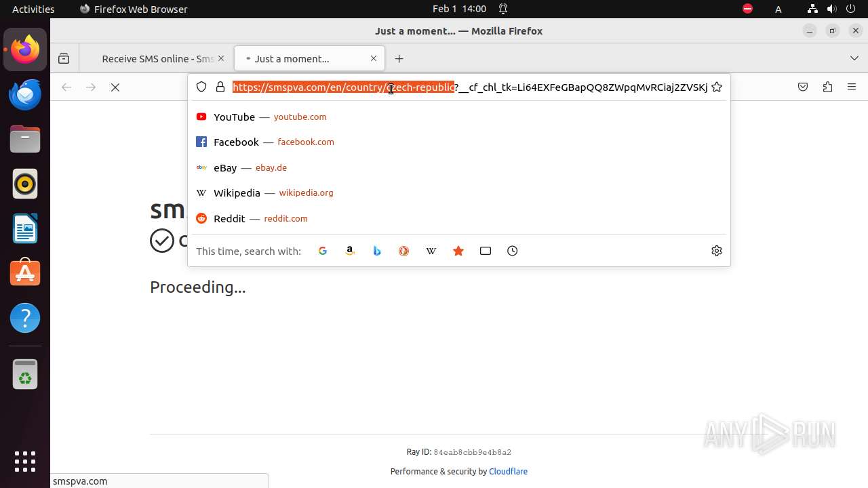The image size is (868, 488).
Task: Open the Firefox application menu
Action: [x=852, y=87]
